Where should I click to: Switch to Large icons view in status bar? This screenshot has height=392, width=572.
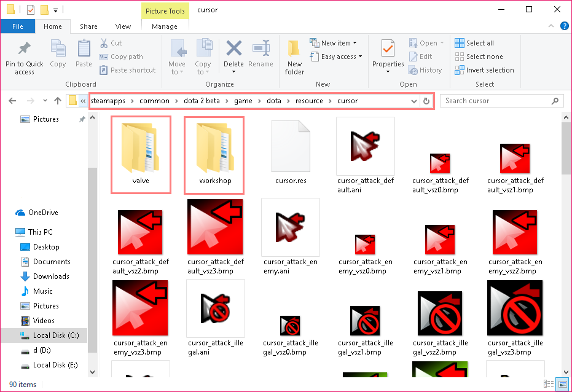[x=562, y=383]
